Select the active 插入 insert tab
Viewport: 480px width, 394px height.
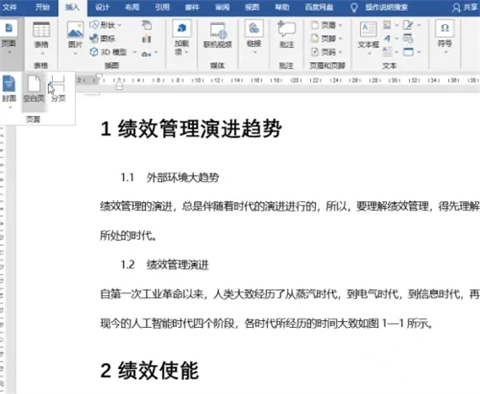click(x=73, y=7)
